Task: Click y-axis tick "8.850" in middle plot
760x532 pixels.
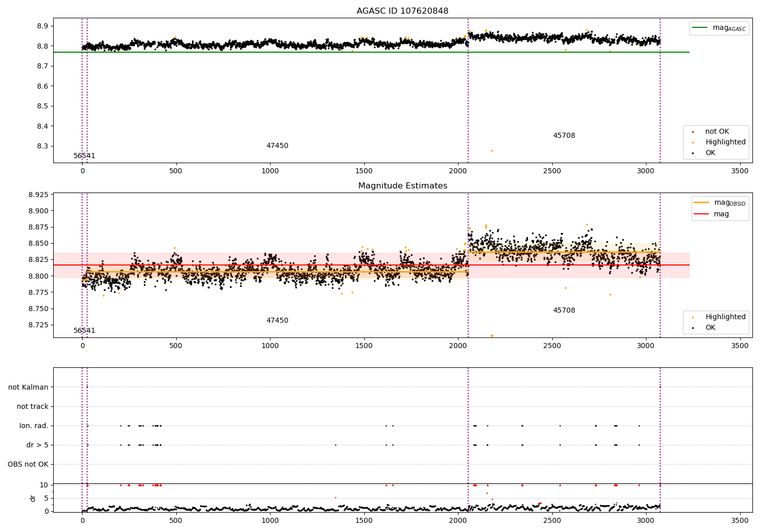Action: pyautogui.click(x=39, y=244)
